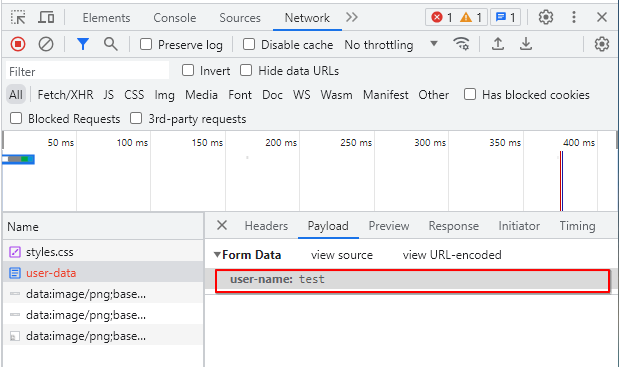Enable the Preserve log checkbox
Image resolution: width=619 pixels, height=367 pixels.
point(146,44)
